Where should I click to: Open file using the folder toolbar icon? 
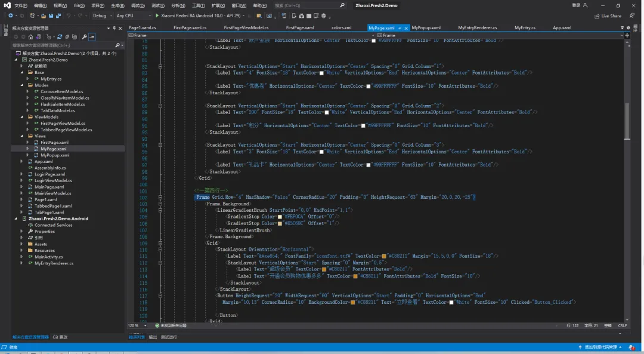point(43,16)
